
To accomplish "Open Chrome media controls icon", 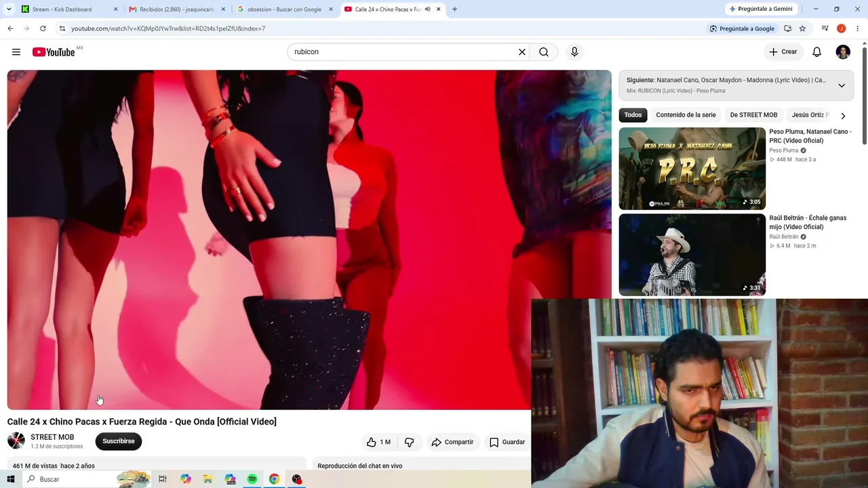I will [x=825, y=28].
